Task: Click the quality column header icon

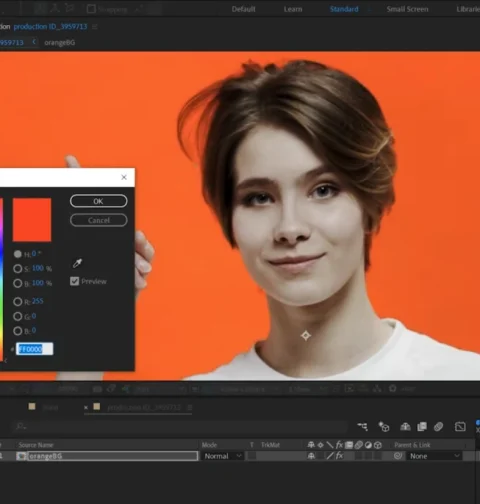Action: [330, 445]
